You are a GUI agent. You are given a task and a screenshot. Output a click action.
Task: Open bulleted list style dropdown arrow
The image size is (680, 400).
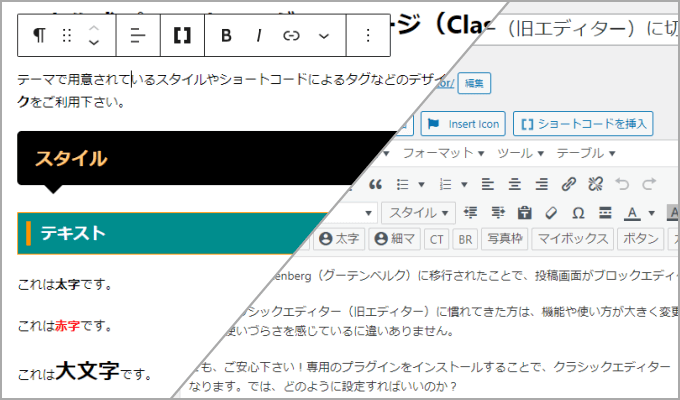tap(421, 185)
